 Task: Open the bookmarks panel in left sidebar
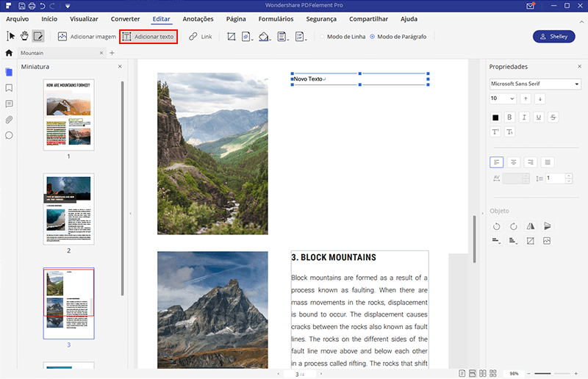(9, 87)
